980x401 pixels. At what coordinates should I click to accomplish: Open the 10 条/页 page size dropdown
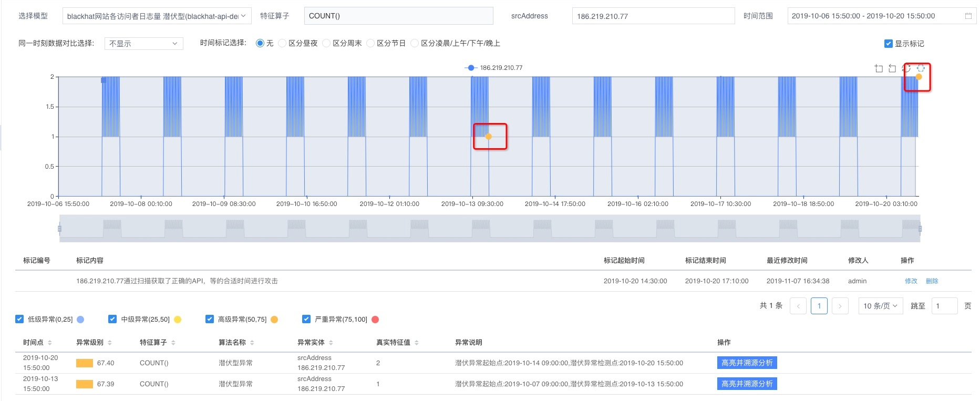pos(880,306)
